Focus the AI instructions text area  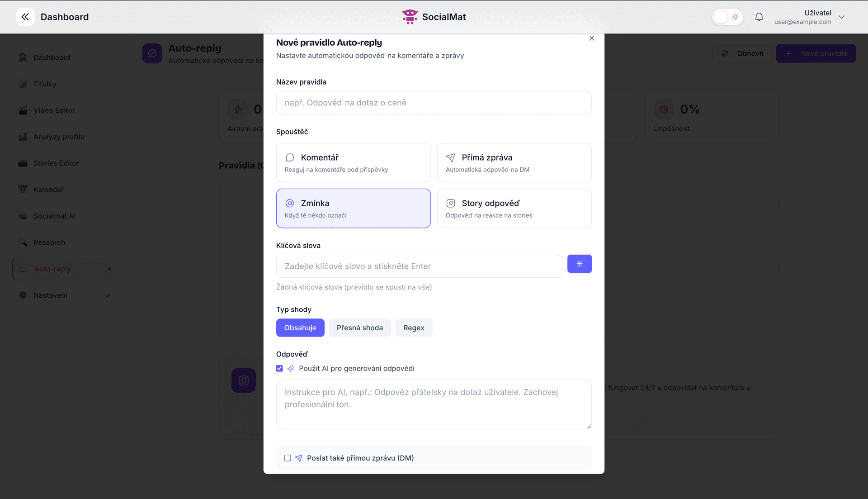pos(434,404)
